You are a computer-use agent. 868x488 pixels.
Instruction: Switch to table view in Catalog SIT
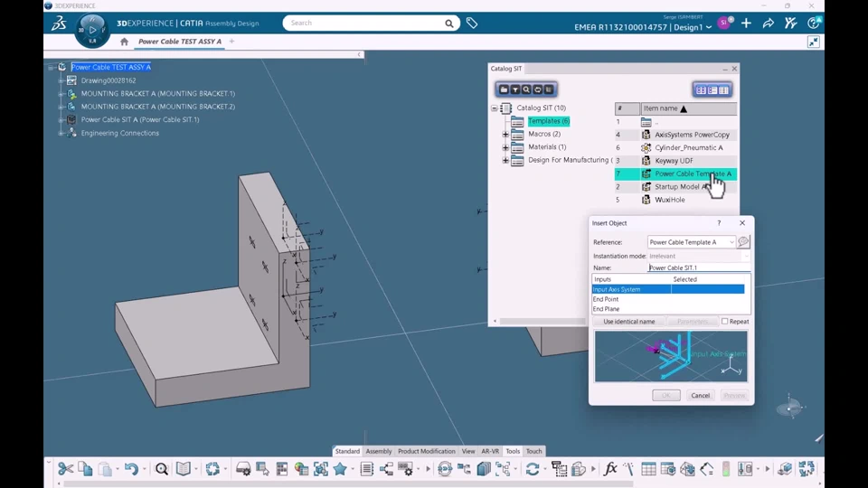(x=723, y=90)
